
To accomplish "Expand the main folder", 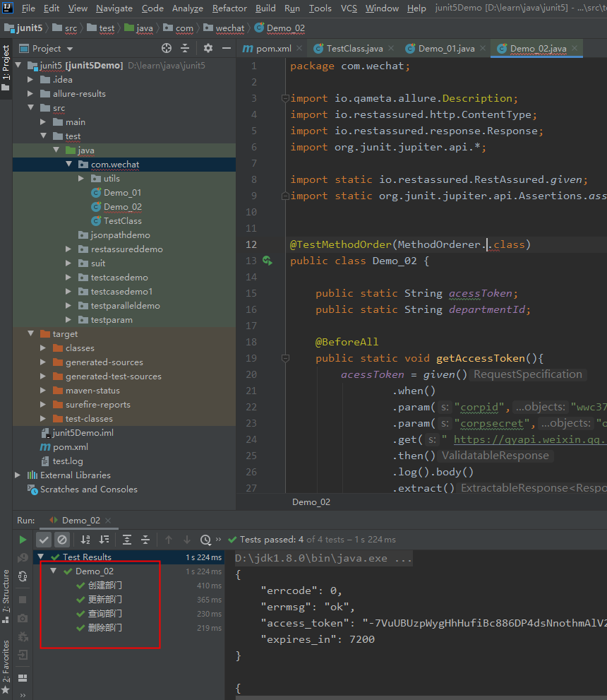I will coord(43,122).
